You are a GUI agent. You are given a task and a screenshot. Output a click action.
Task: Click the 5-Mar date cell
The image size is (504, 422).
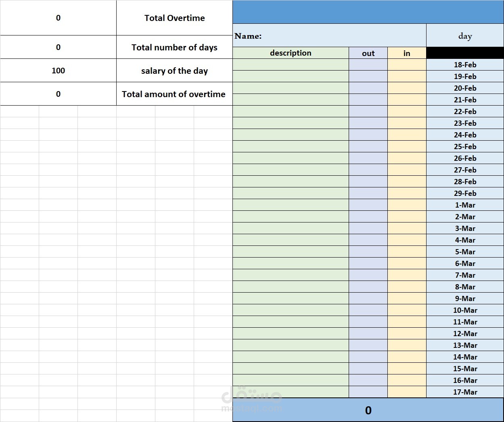click(465, 252)
